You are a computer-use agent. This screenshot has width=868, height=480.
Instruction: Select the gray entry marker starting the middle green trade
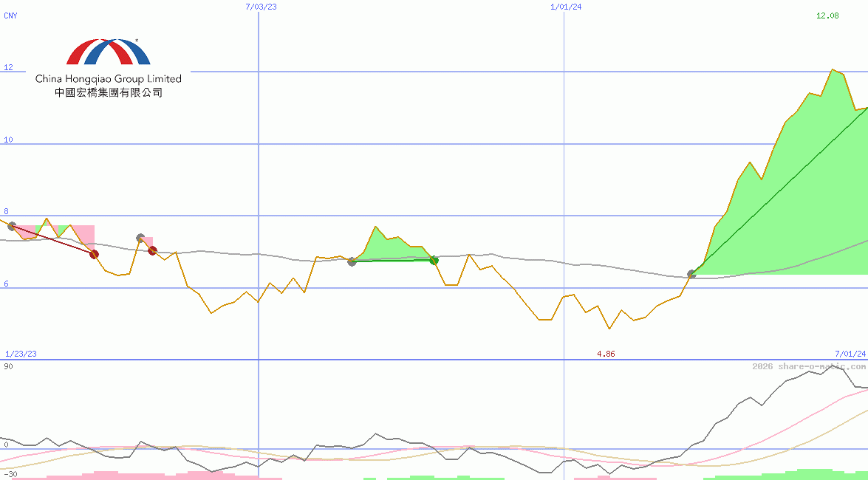(352, 261)
